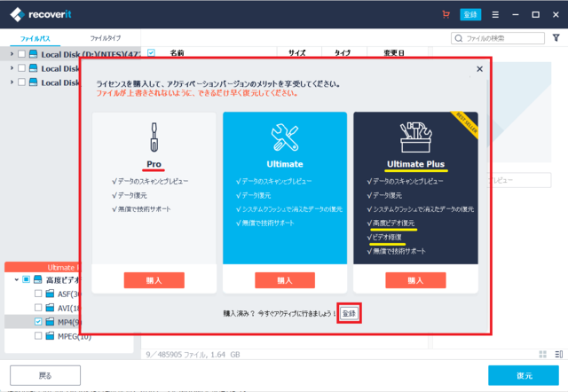Click the third Local Disk drive icon
Viewport: 568px width, 392px height.
click(34, 82)
